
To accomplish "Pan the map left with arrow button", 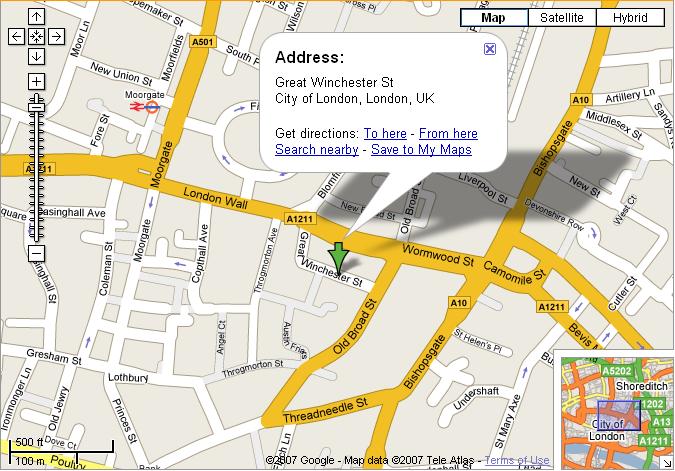I will tap(16, 37).
